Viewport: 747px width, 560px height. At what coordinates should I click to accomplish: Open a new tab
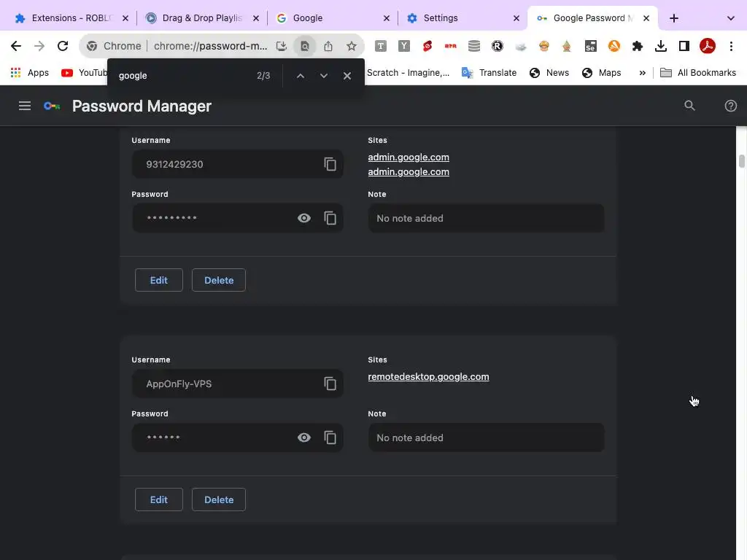(x=673, y=18)
